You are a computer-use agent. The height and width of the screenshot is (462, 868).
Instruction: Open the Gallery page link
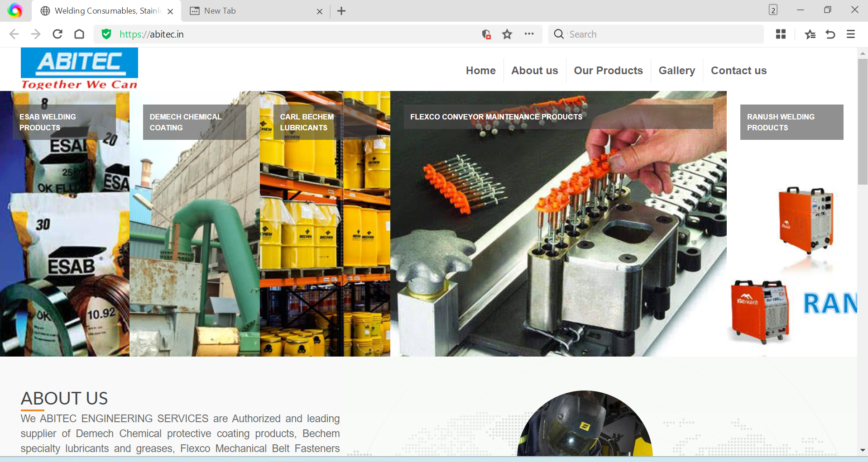click(x=676, y=71)
